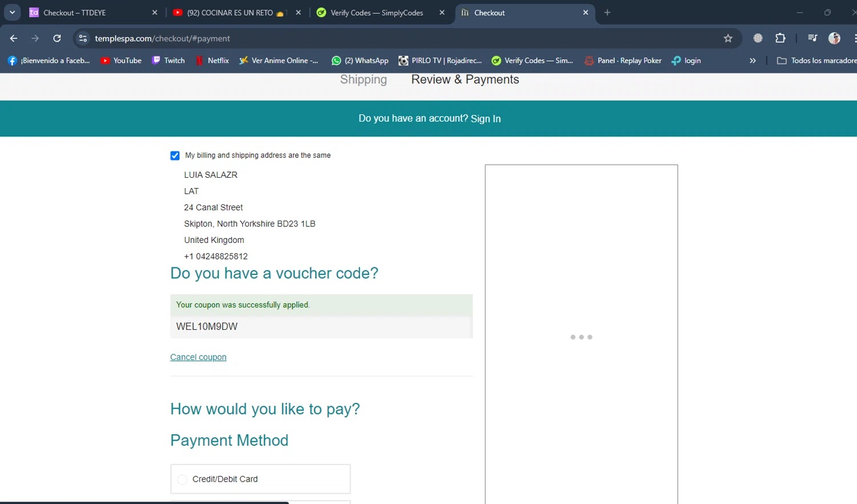Close the active Checkout tab

[x=586, y=13]
